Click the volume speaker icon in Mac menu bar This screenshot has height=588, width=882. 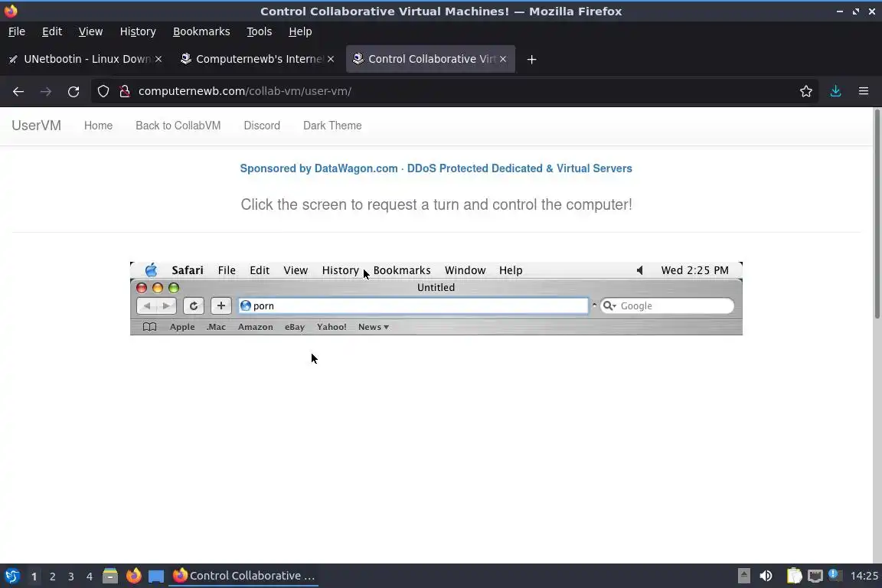[639, 270]
